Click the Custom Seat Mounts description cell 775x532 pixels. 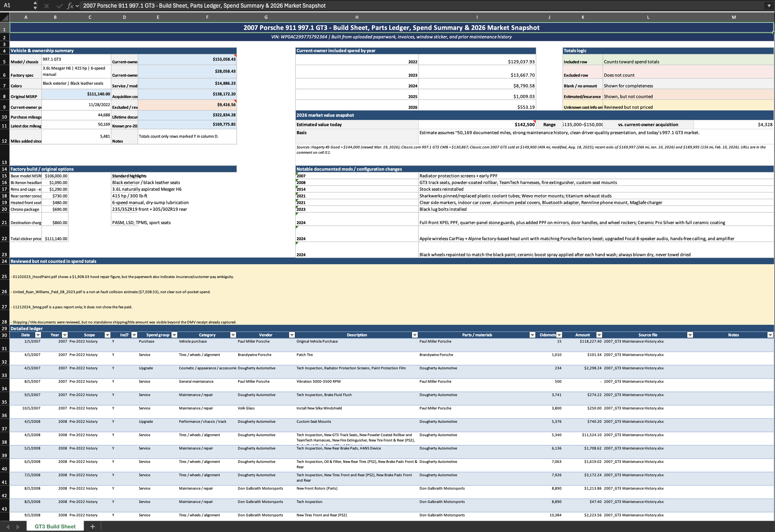pyautogui.click(x=357, y=425)
